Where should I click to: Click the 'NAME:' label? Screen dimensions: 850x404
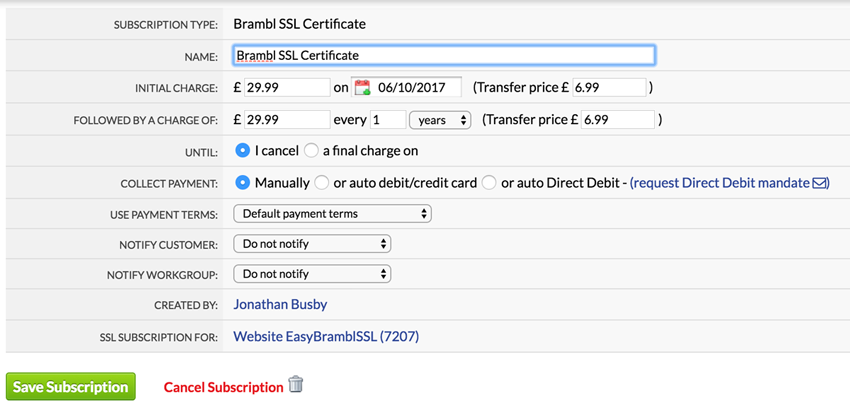tap(203, 57)
